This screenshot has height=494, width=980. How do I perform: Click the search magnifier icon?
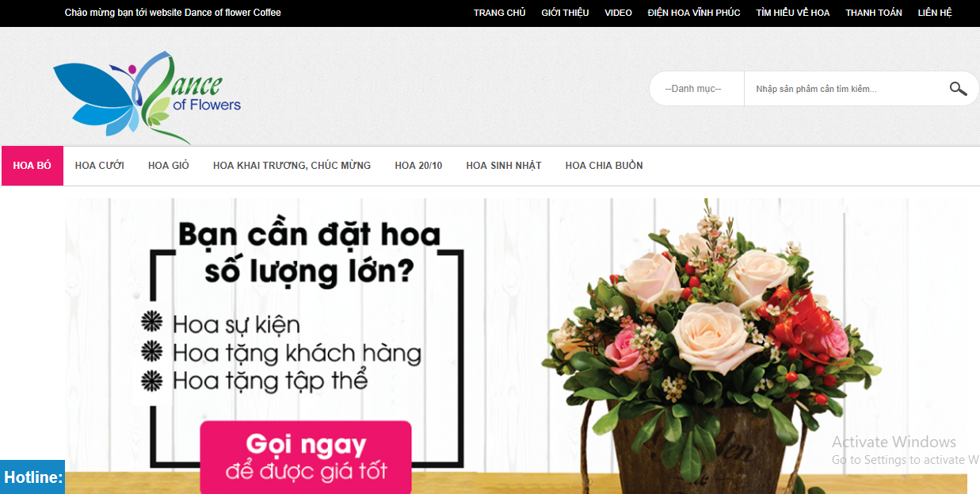tap(958, 88)
